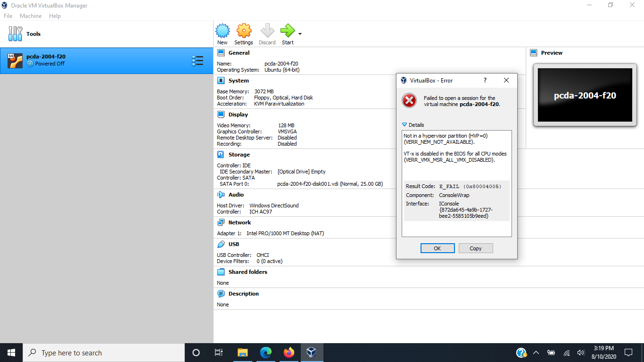Screen dimensions: 644x362
Task: Click the System section chip icon
Action: click(221, 81)
